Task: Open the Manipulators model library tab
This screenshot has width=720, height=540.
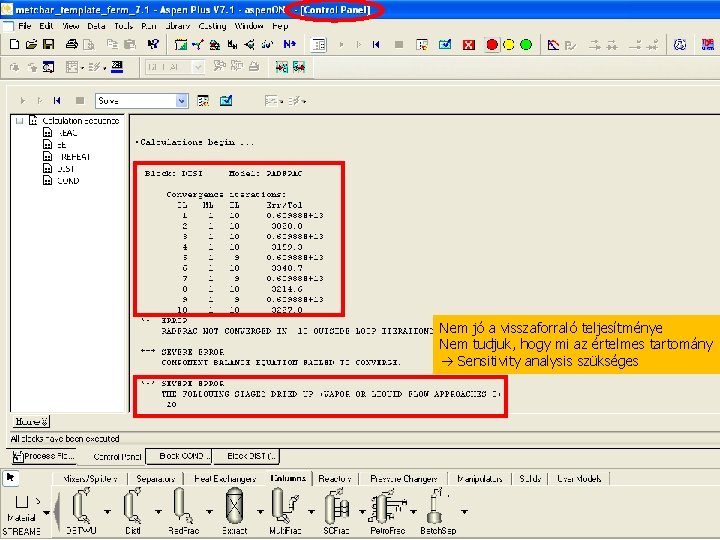Action: [479, 478]
